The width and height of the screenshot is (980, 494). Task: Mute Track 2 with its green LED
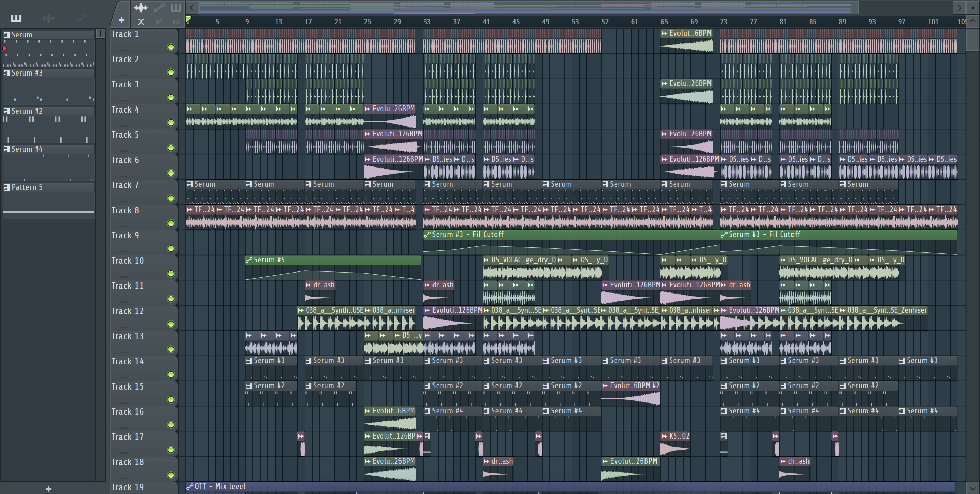[x=171, y=72]
